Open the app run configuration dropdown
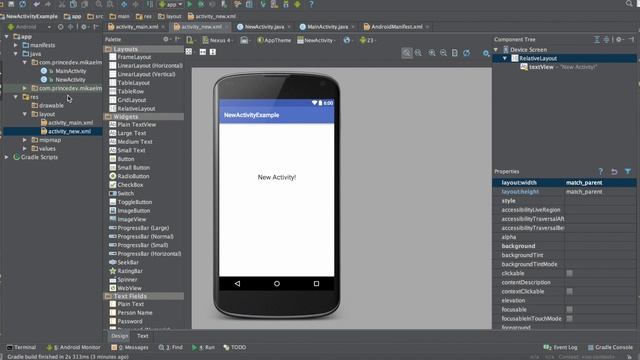This screenshot has height=360, width=640. point(171,4)
